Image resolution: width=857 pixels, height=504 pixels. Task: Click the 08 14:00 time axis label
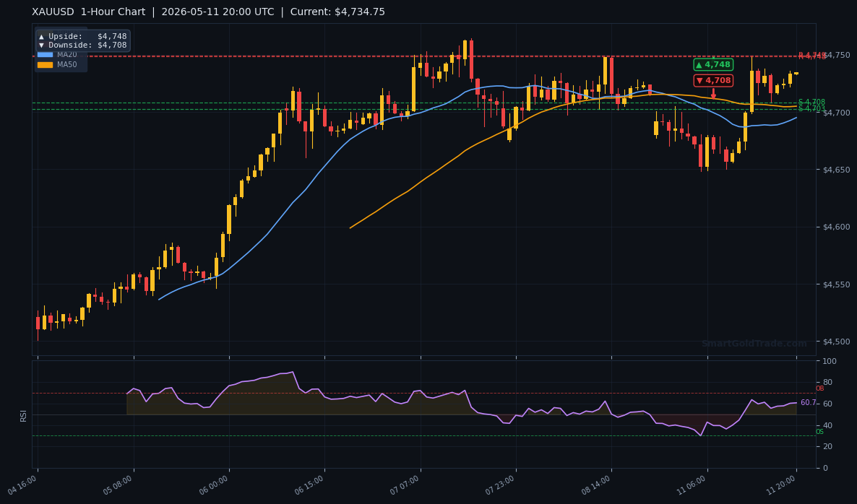[596, 485]
